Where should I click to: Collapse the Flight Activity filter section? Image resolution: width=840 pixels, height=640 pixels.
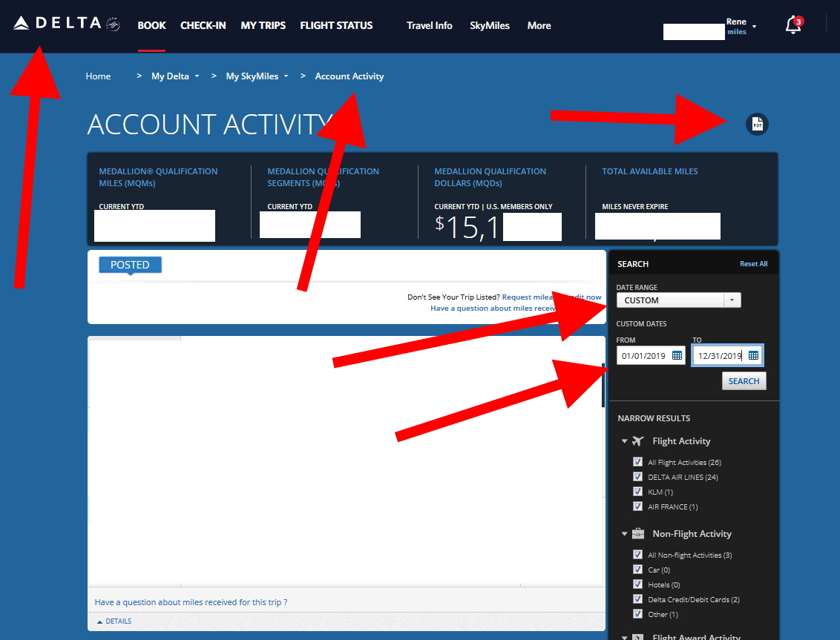pos(624,441)
